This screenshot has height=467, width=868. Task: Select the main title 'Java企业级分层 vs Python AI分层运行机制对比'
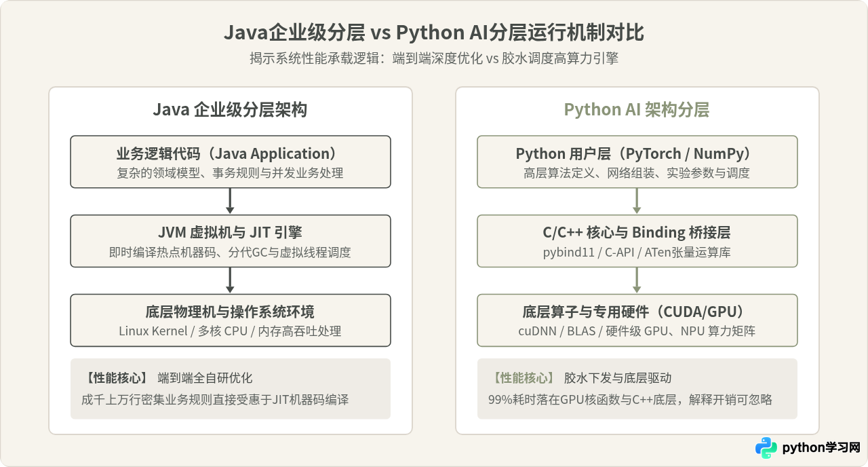tap(434, 33)
